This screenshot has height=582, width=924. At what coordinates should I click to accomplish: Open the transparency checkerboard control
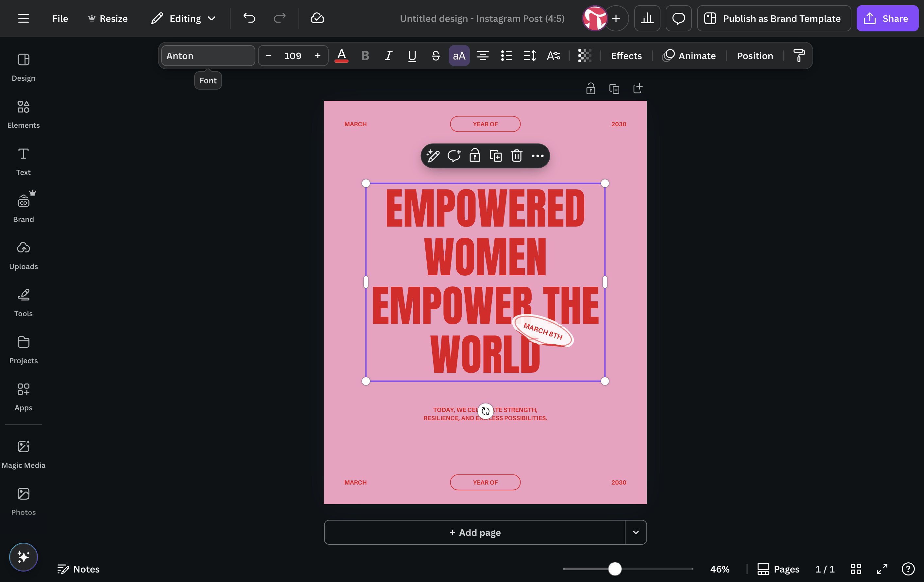[x=584, y=56]
